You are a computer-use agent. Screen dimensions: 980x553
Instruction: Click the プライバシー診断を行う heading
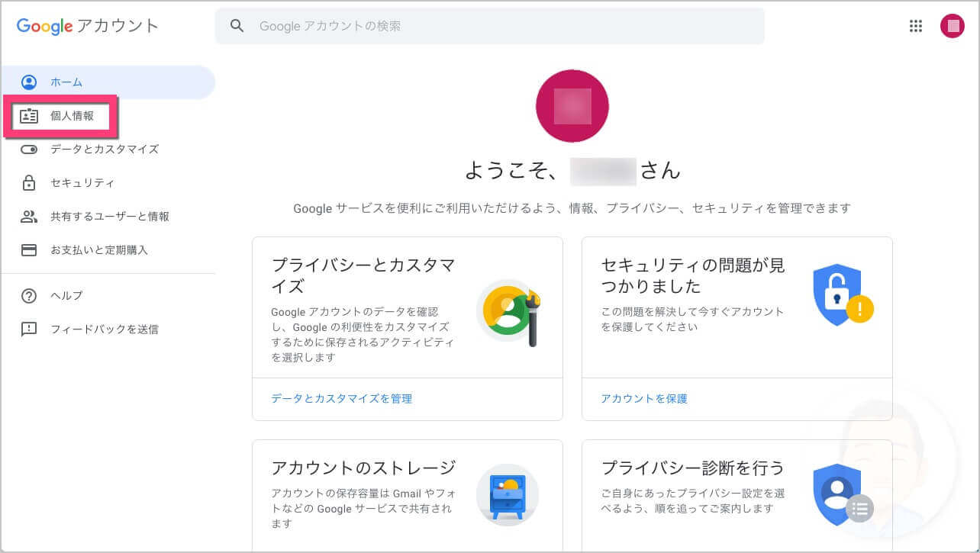tap(693, 468)
